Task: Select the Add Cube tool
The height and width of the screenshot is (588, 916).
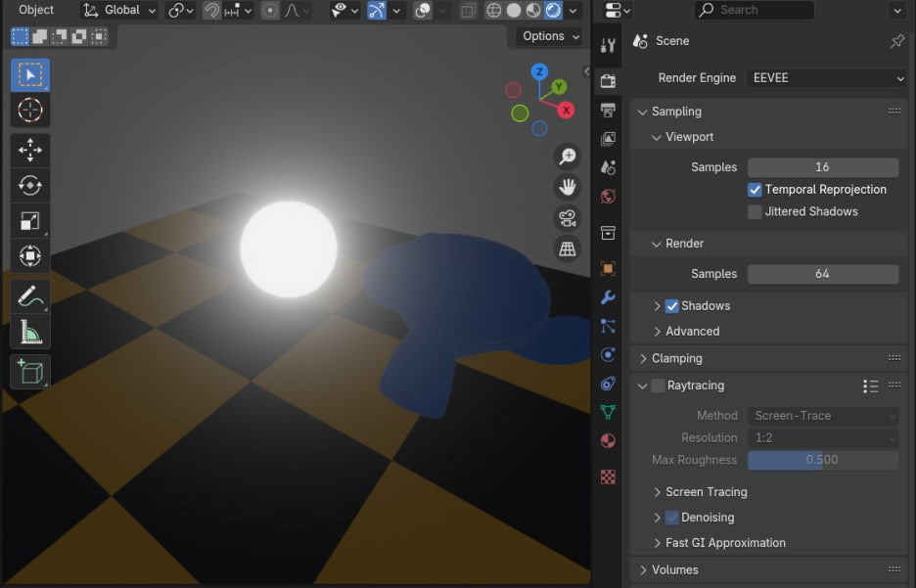Action: (x=29, y=372)
